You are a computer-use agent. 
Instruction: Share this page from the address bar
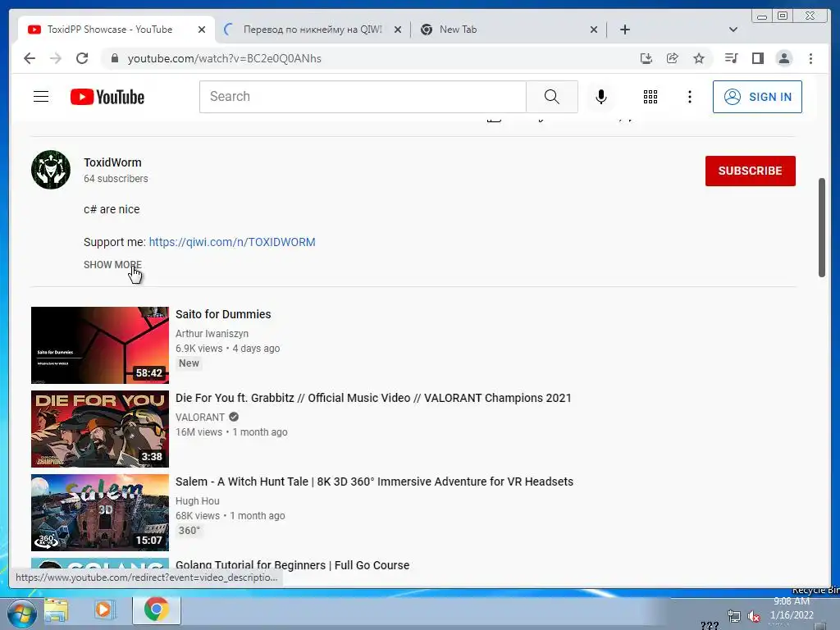[x=673, y=58]
